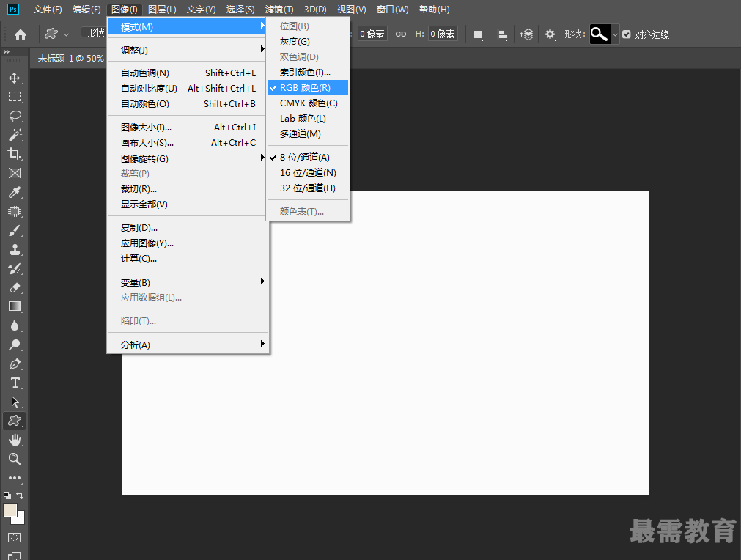Viewport: 741px width, 560px height.
Task: Select the Rectangular Marquee tool
Action: (x=15, y=97)
